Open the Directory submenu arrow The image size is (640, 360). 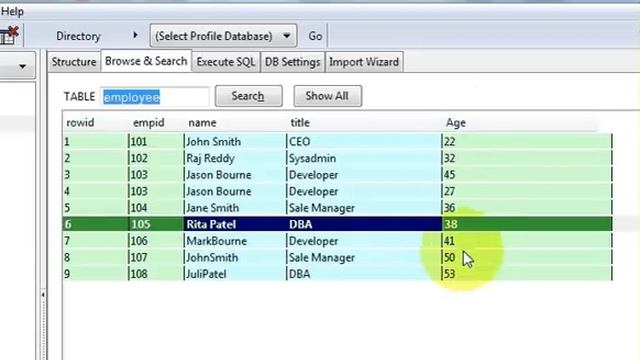pos(135,36)
